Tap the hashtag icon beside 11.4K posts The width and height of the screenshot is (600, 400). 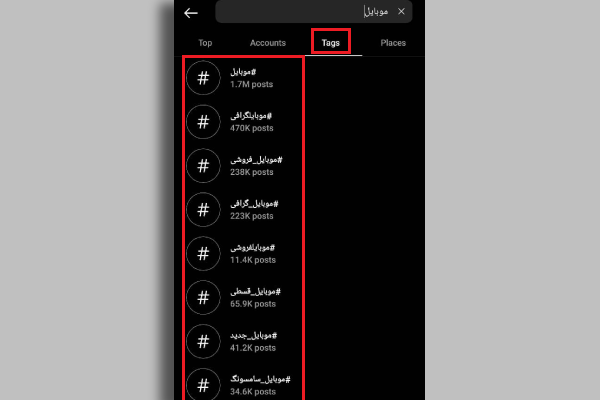click(x=203, y=253)
